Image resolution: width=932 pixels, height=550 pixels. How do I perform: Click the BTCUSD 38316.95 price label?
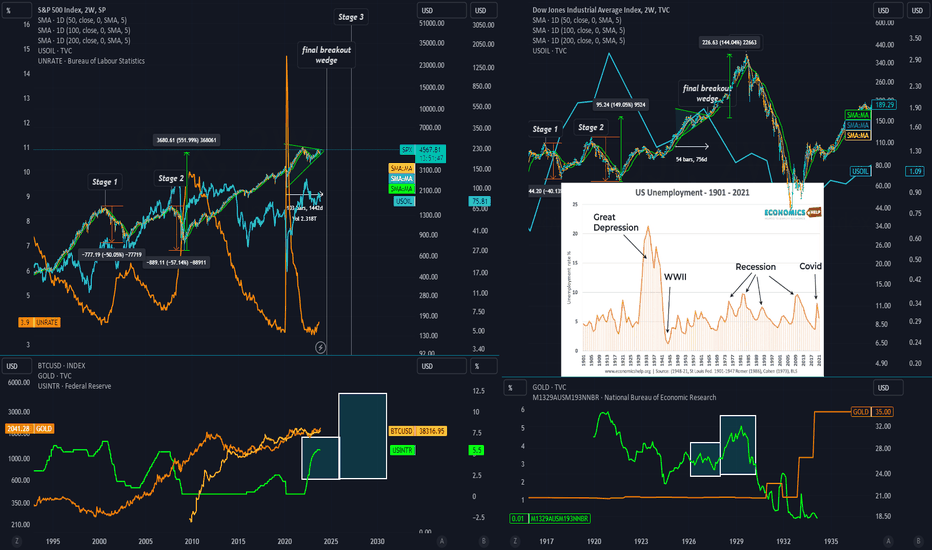417,430
